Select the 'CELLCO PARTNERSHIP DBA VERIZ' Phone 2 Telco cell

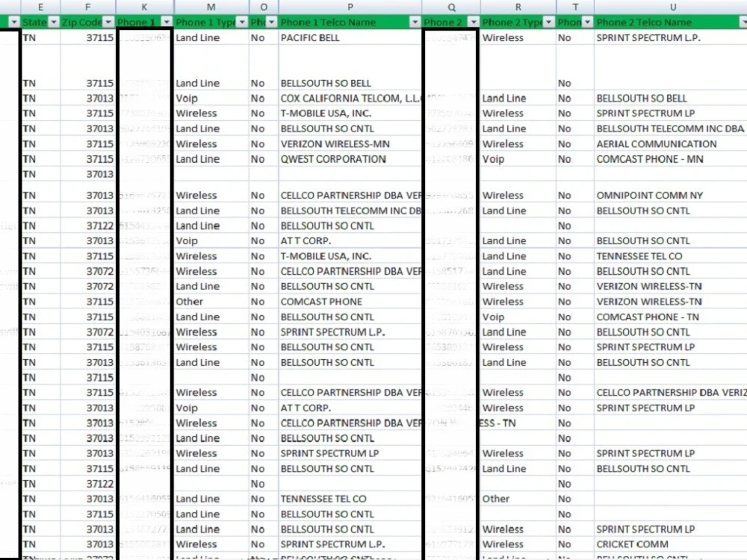671,393
